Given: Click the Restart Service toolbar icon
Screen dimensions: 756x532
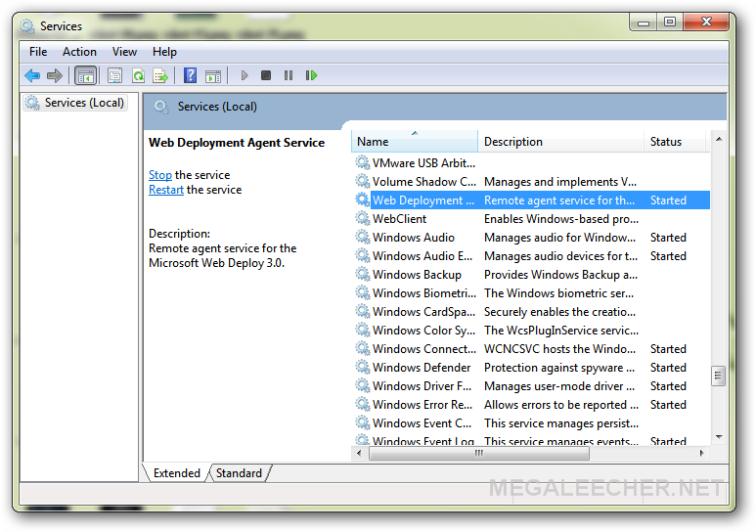Looking at the screenshot, I should 311,75.
